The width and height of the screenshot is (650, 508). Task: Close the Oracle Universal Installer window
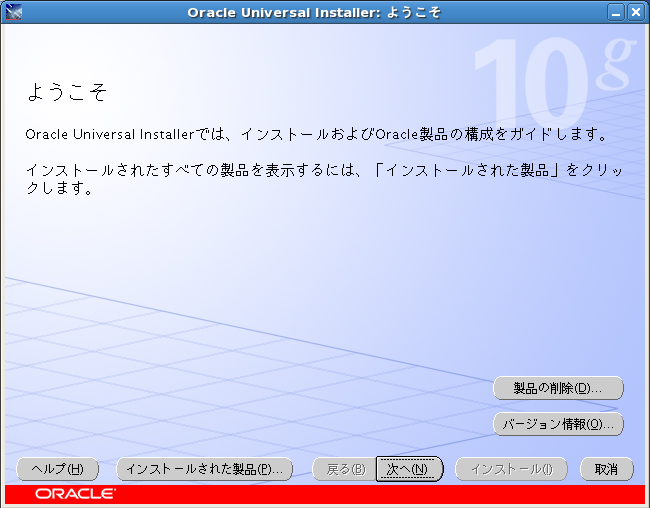(635, 12)
